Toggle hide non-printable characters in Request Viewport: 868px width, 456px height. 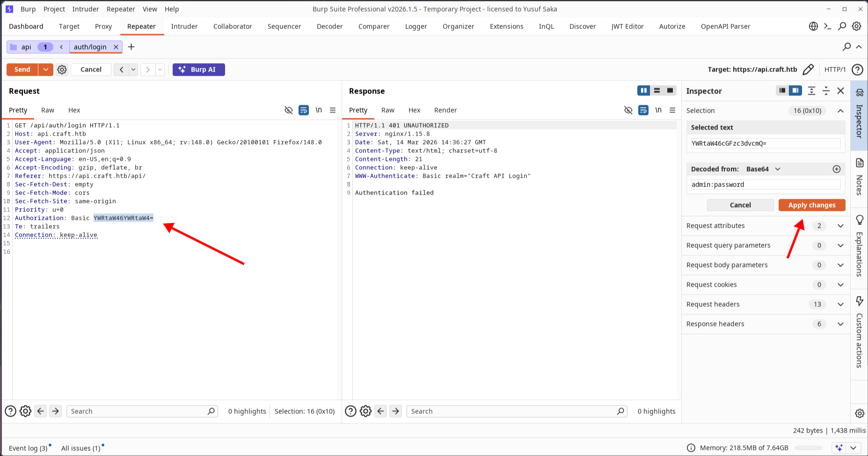289,110
